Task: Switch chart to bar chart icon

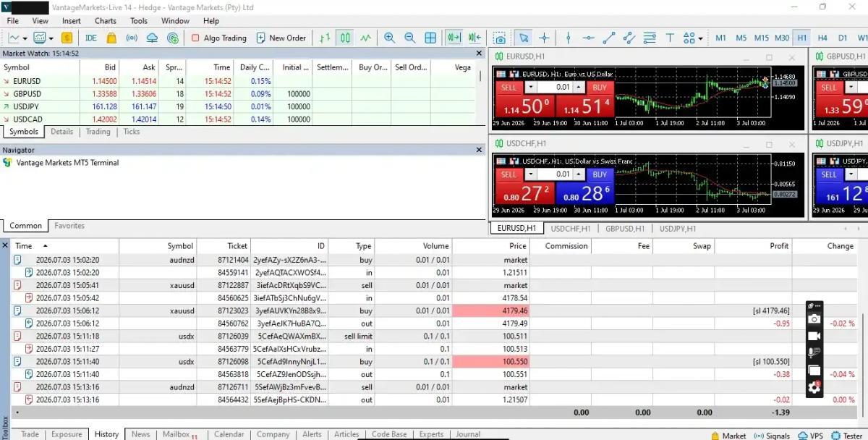Action: [x=325, y=38]
